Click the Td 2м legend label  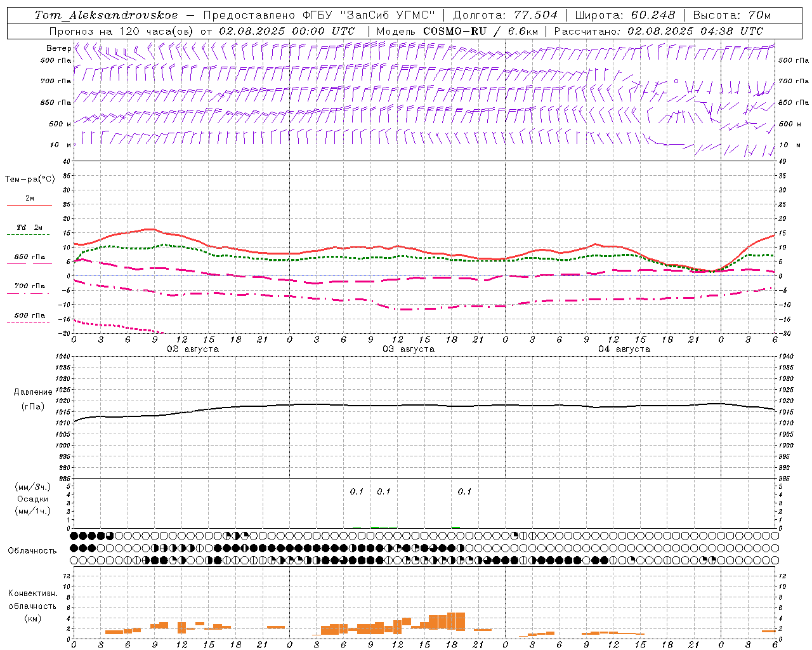click(29, 227)
